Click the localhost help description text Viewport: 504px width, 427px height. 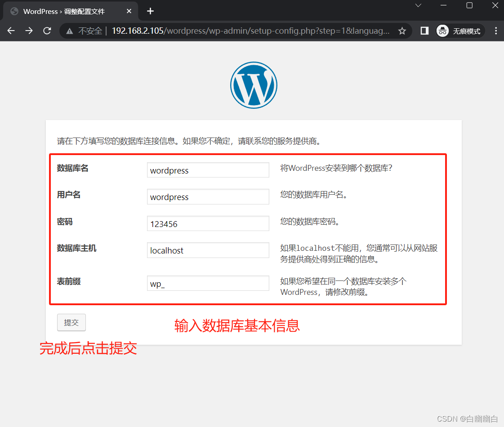click(x=359, y=254)
